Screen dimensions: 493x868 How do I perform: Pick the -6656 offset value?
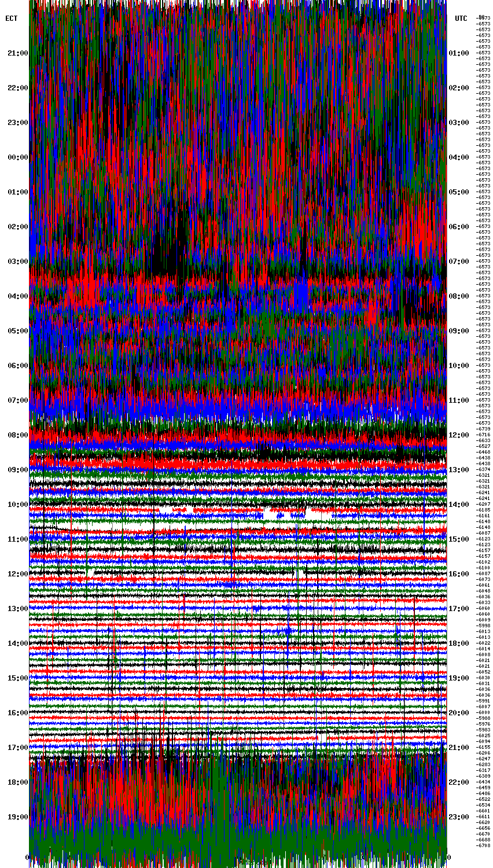pyautogui.click(x=483, y=828)
